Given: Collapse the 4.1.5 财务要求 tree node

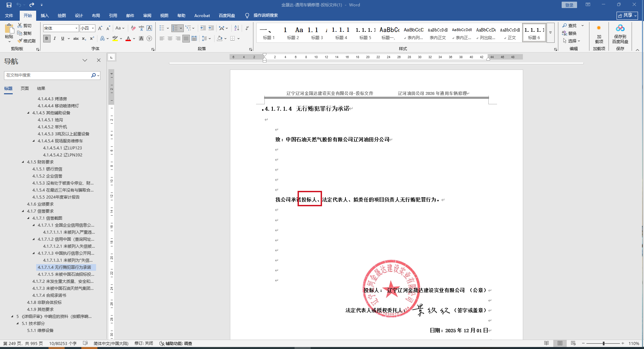Looking at the screenshot, I should [23, 162].
